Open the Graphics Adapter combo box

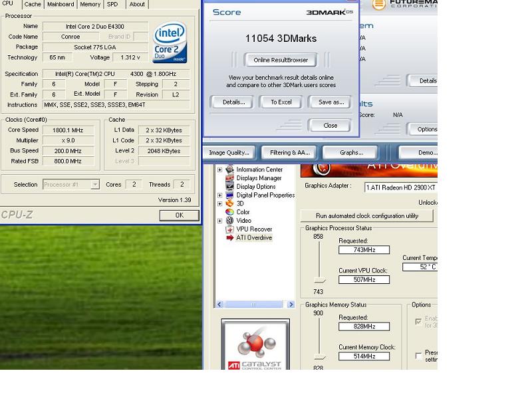[x=401, y=188]
